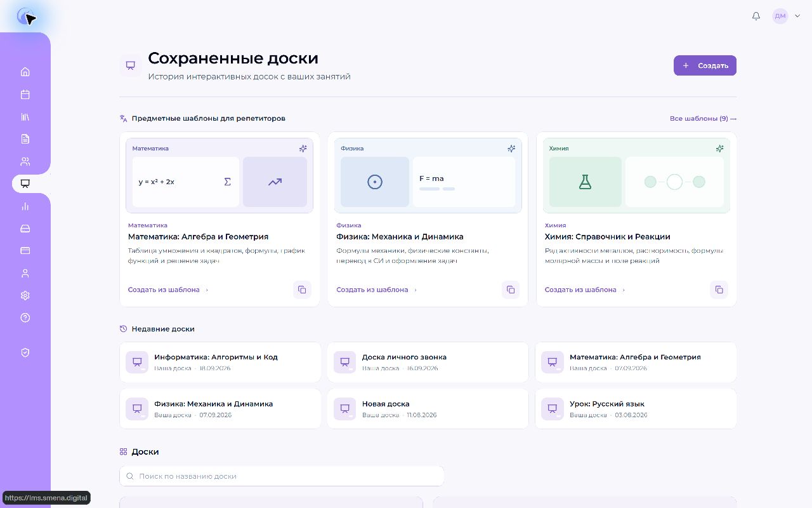The height and width of the screenshot is (508, 812).
Task: Open the settings gear in sidebar
Action: pos(25,295)
